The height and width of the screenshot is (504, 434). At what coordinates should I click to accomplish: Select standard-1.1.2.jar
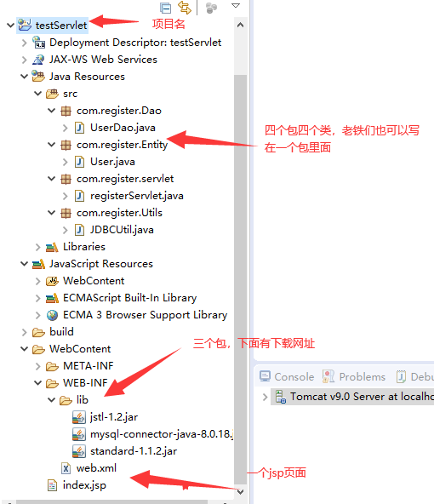coord(134,451)
